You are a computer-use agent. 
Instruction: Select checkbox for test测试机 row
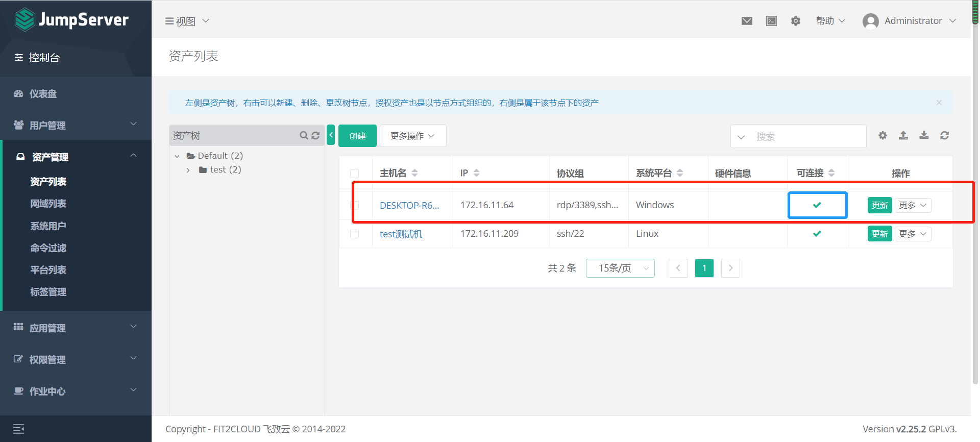point(355,234)
